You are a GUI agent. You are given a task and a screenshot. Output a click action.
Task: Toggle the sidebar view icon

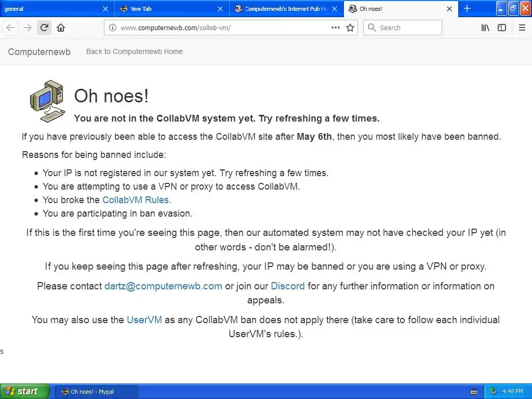click(502, 28)
